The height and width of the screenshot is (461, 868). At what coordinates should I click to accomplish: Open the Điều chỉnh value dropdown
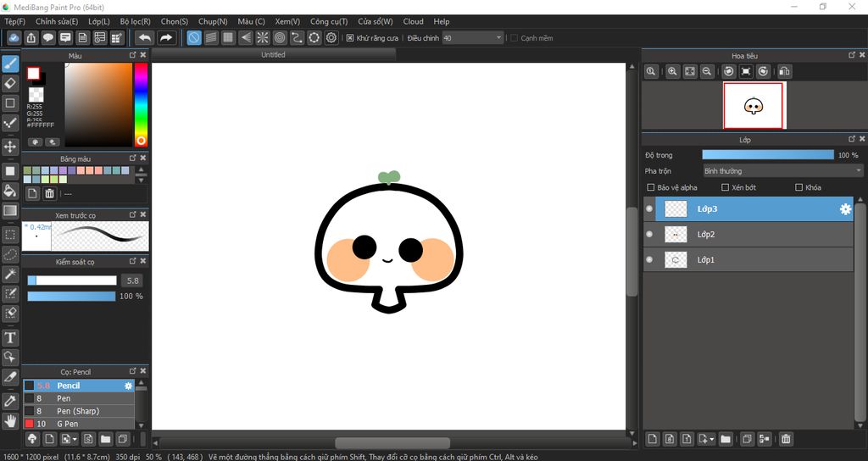coord(473,38)
